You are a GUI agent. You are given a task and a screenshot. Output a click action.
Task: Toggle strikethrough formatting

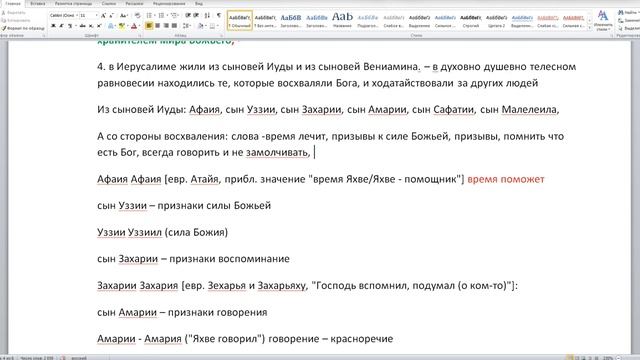[x=82, y=26]
